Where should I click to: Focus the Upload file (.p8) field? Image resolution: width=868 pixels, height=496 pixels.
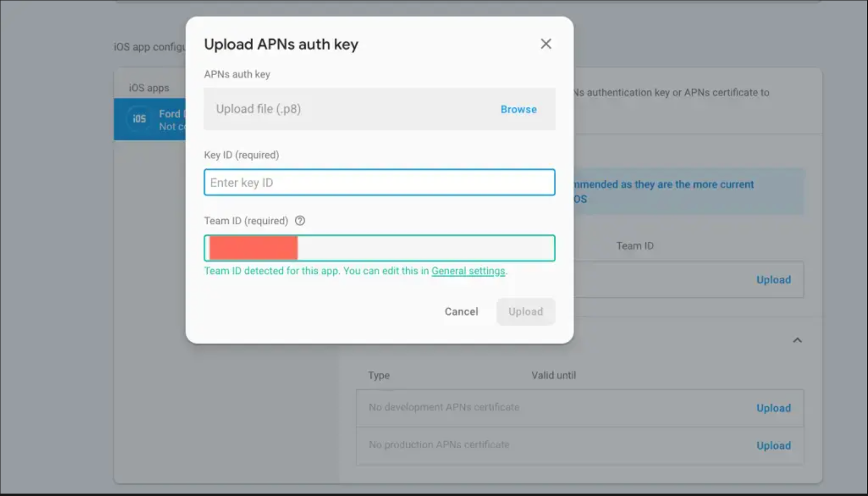379,109
